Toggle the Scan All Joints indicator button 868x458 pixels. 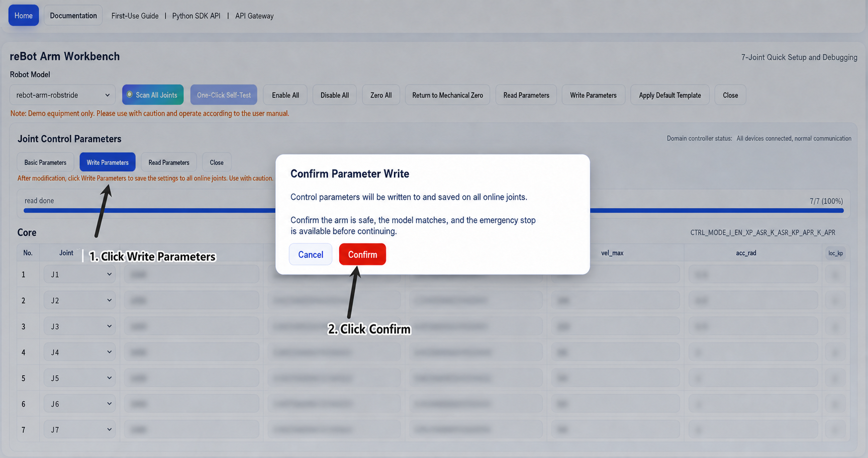153,95
